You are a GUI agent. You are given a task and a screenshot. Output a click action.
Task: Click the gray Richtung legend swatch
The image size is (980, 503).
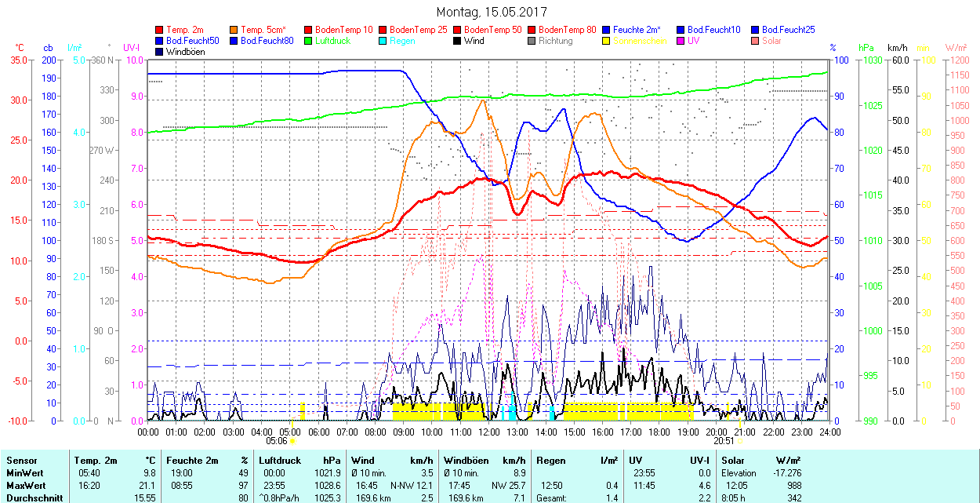[532, 41]
